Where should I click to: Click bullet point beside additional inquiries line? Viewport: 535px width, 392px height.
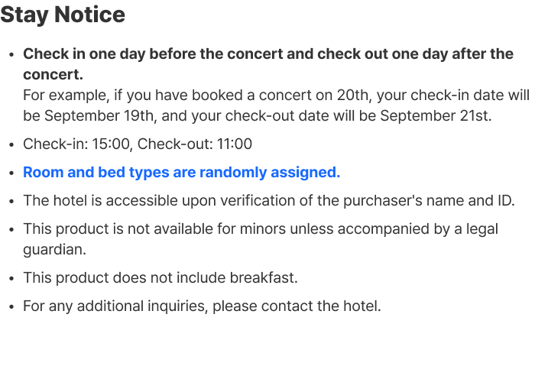pos(11,306)
